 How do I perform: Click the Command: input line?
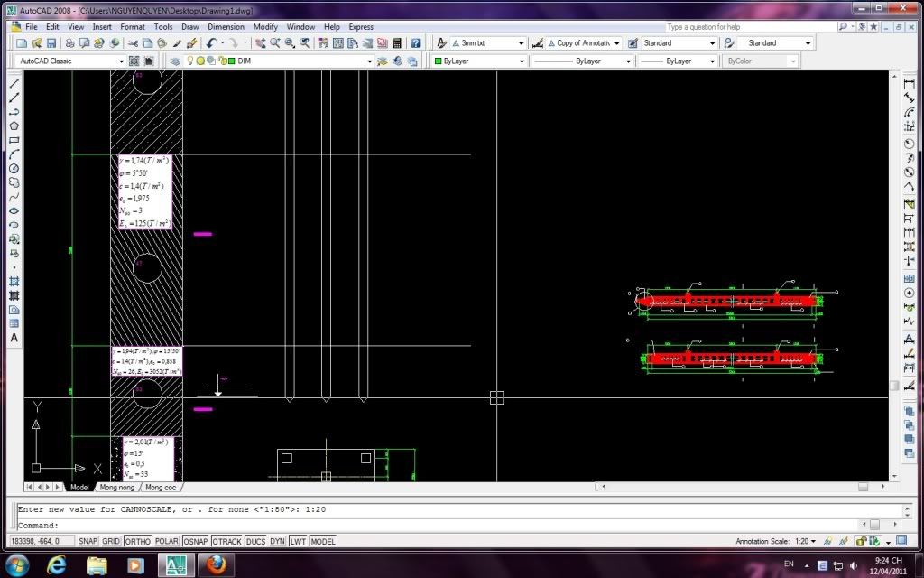click(x=439, y=525)
